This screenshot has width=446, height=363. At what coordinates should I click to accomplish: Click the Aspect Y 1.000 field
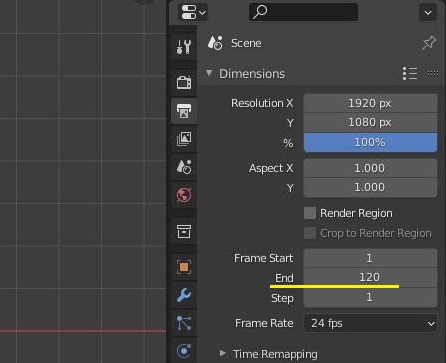pos(370,187)
